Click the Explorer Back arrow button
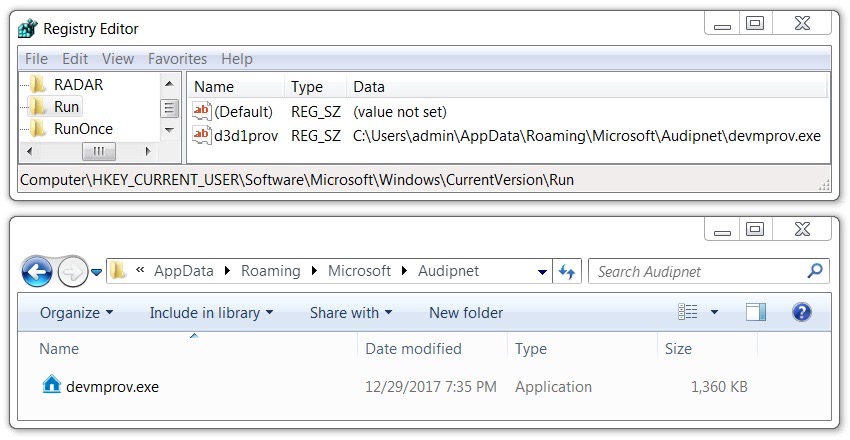Viewport: 850px width, 440px height. 37,272
